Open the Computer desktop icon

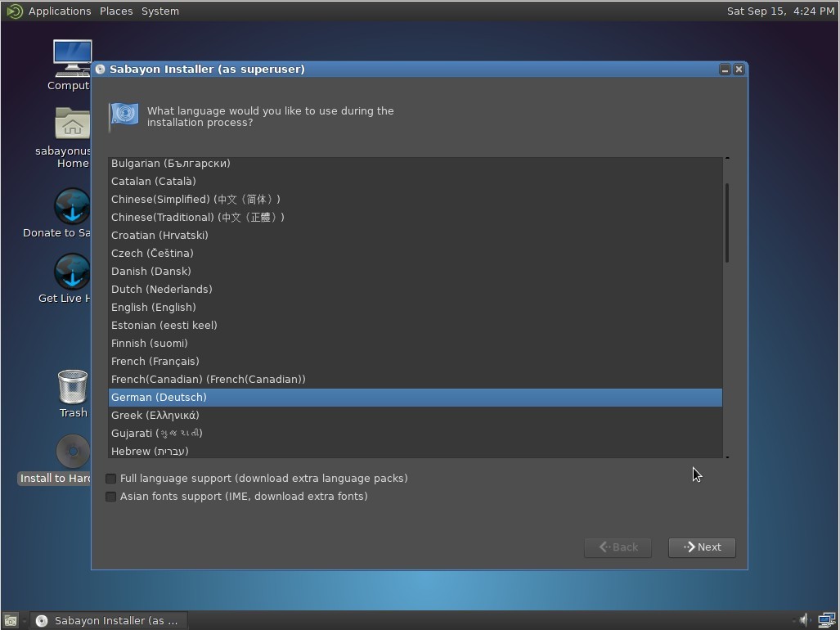[x=72, y=58]
